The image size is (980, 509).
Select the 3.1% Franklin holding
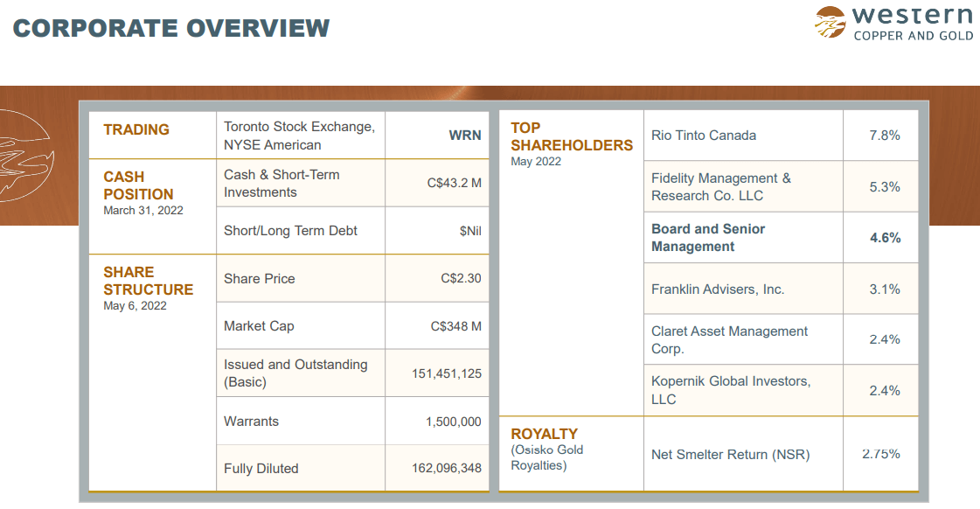(885, 289)
